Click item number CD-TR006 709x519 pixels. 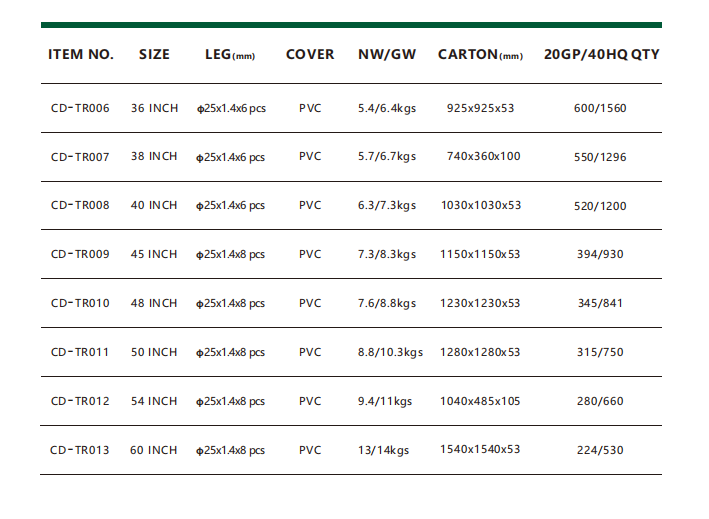click(x=80, y=108)
